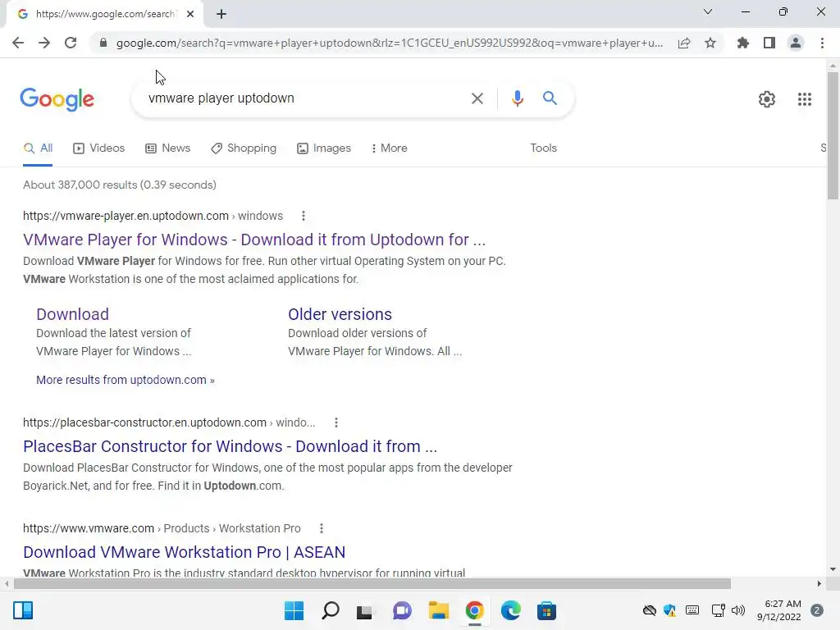Open Microsoft Store from the taskbar

[x=546, y=610]
